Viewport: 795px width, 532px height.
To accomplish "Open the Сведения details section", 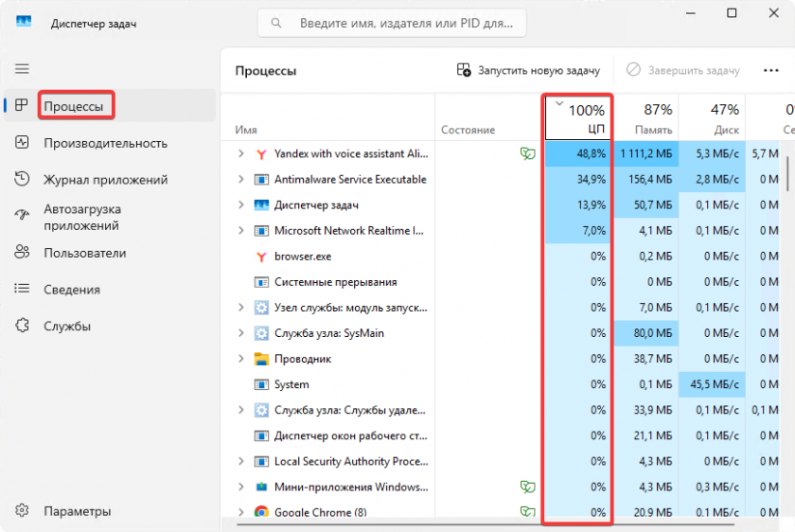I will pos(71,290).
